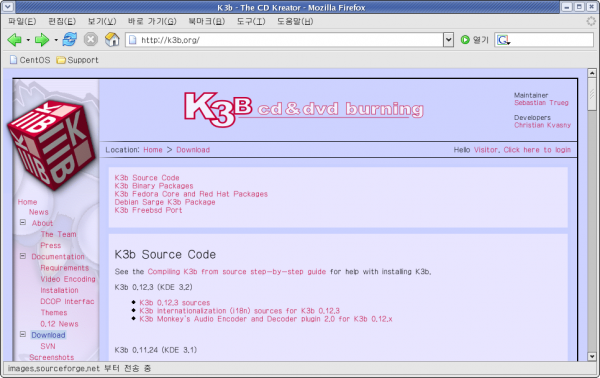The height and width of the screenshot is (378, 600).
Task: Open Monkey's Audio Encoder plugin link
Action: (x=266, y=319)
